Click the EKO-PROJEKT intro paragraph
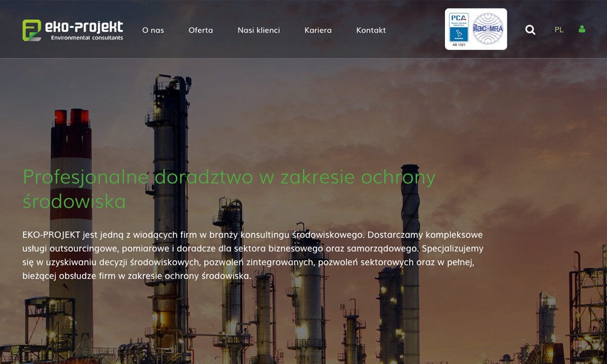 (253, 255)
